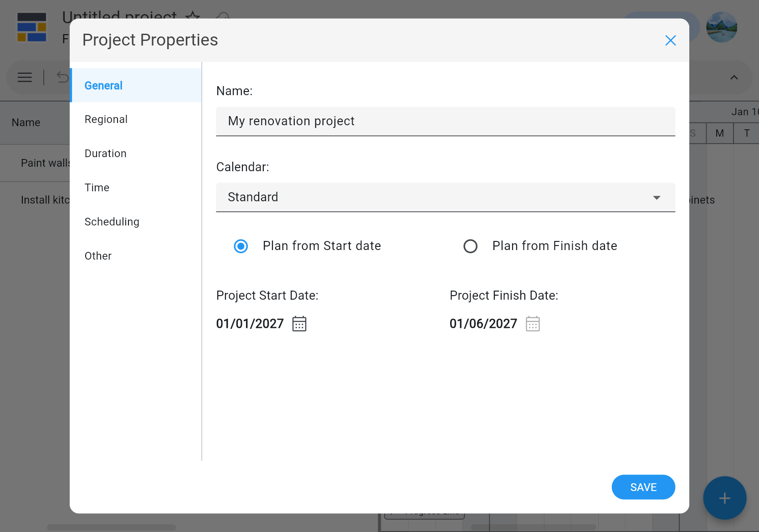Viewport: 759px width, 532px height.
Task: Open the user profile avatar
Action: tap(721, 27)
